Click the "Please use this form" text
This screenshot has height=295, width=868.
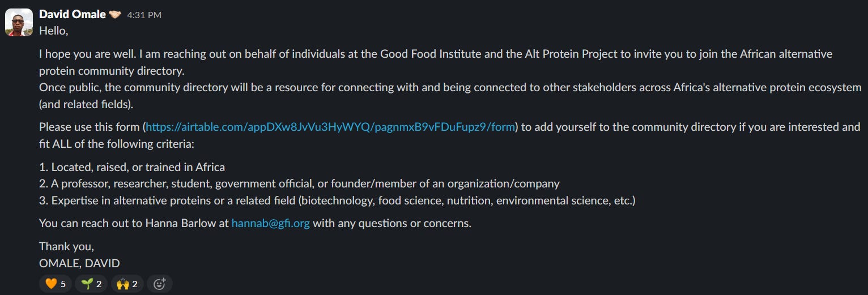(91, 127)
